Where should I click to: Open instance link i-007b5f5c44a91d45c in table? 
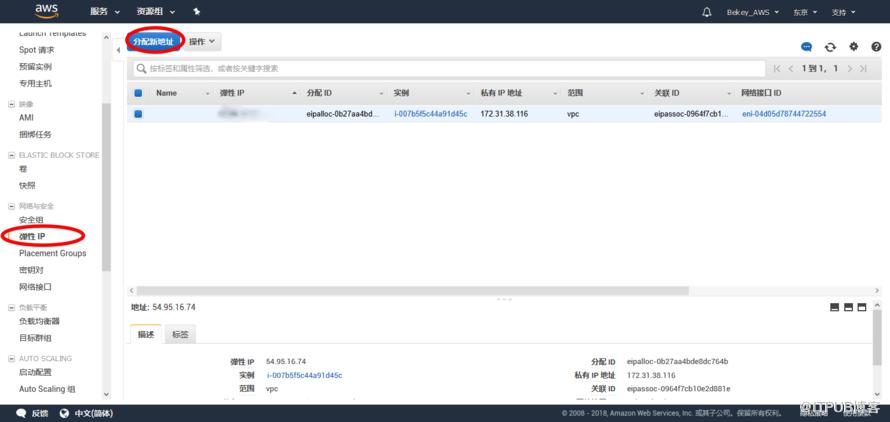tap(431, 114)
